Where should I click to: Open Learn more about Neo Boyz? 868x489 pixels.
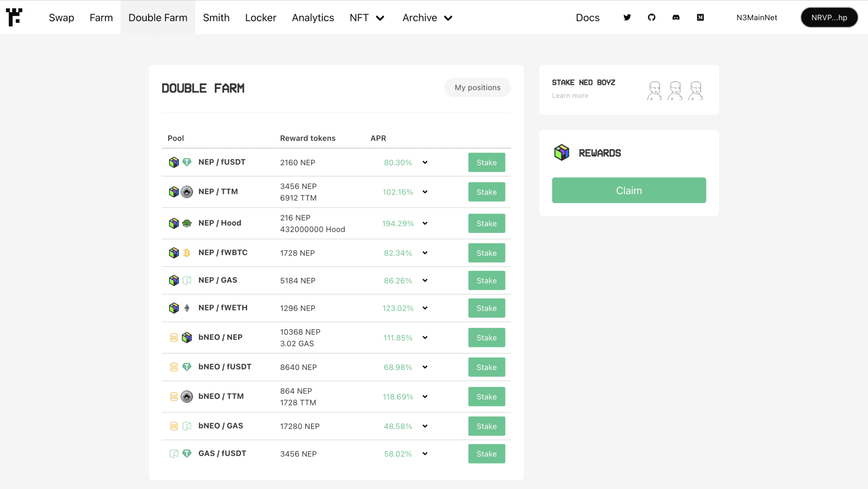(x=570, y=96)
